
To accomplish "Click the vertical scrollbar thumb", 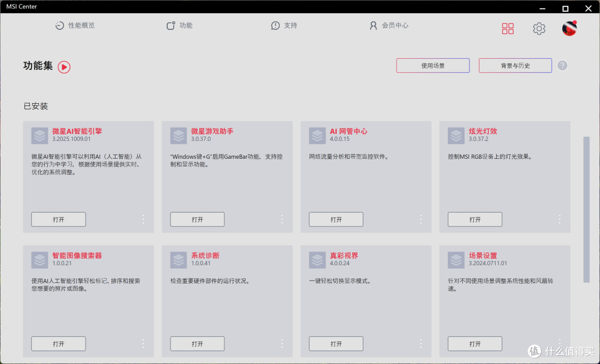I will [x=586, y=210].
